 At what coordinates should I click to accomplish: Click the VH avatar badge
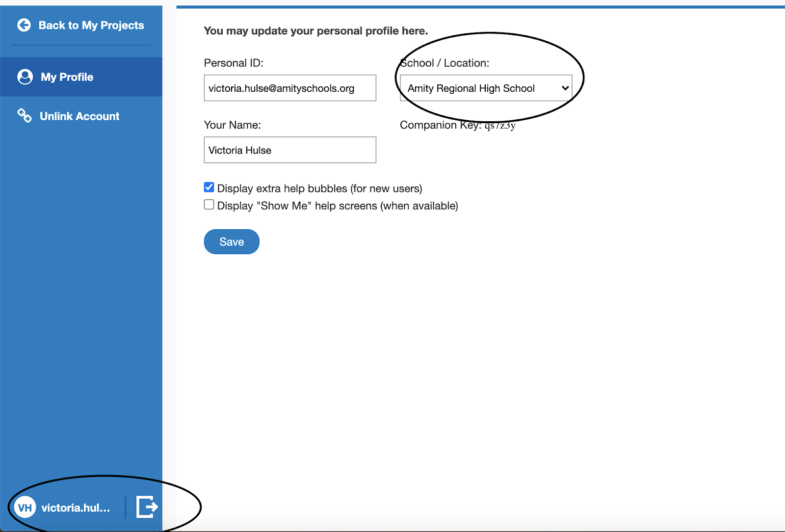tap(25, 507)
